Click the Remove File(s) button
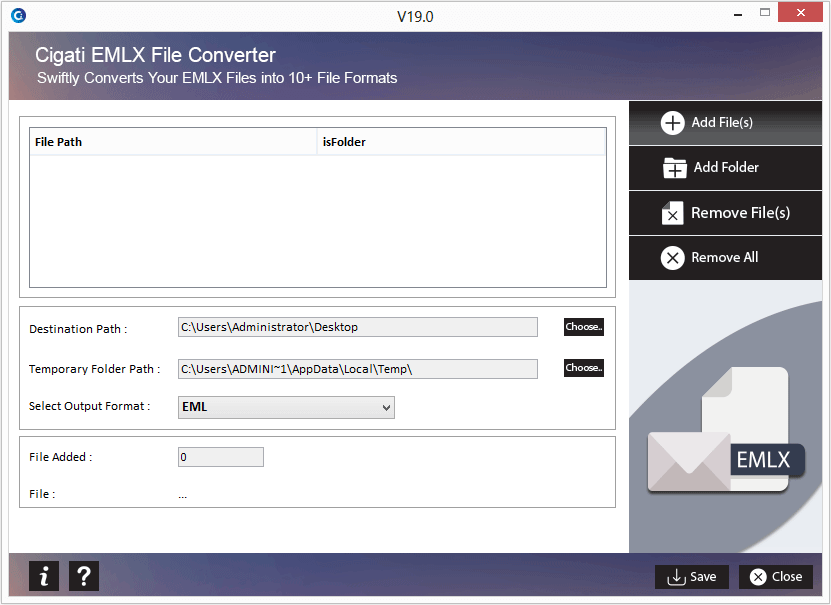Viewport: 831px width, 605px height. (x=725, y=213)
